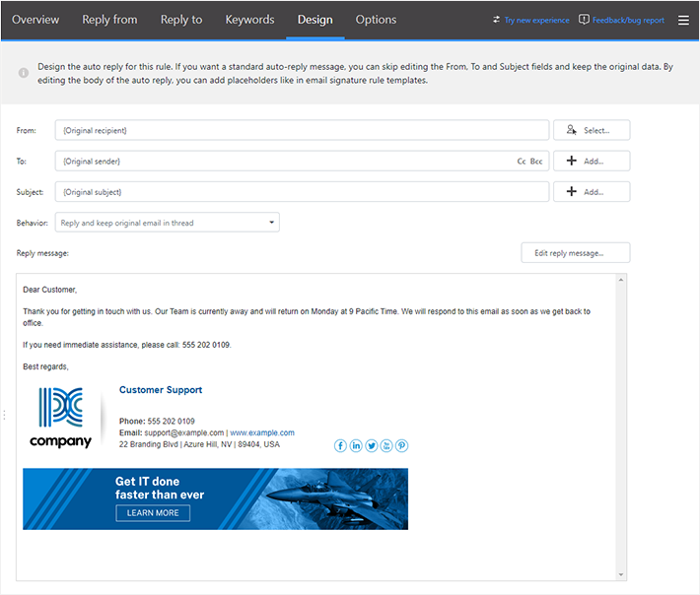Click the Select... button for From field
700x595 pixels.
592,130
